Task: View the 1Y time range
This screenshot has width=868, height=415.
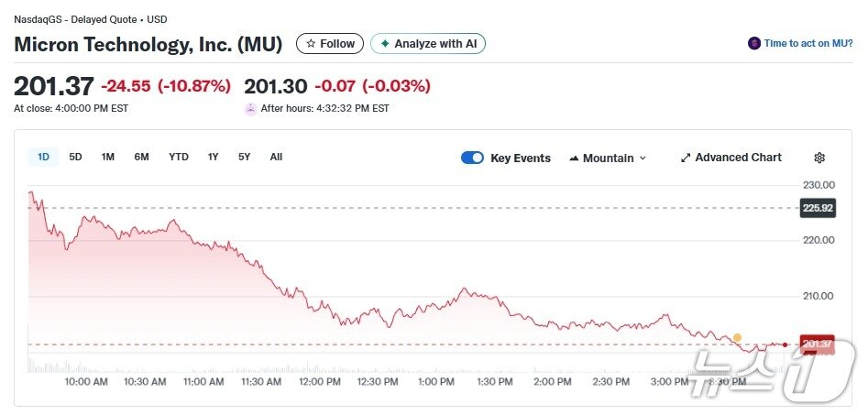Action: (x=213, y=157)
